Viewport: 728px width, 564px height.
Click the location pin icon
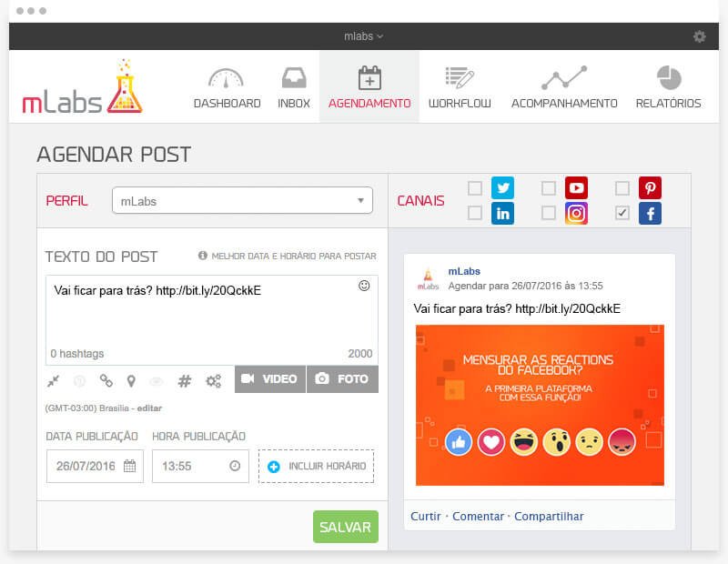point(131,381)
